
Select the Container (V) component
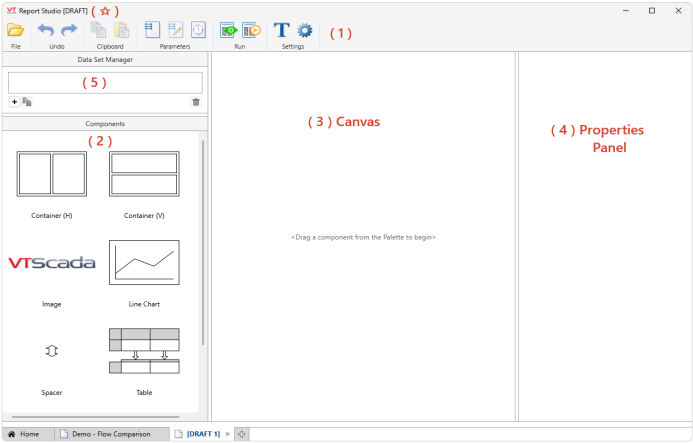[x=144, y=174]
